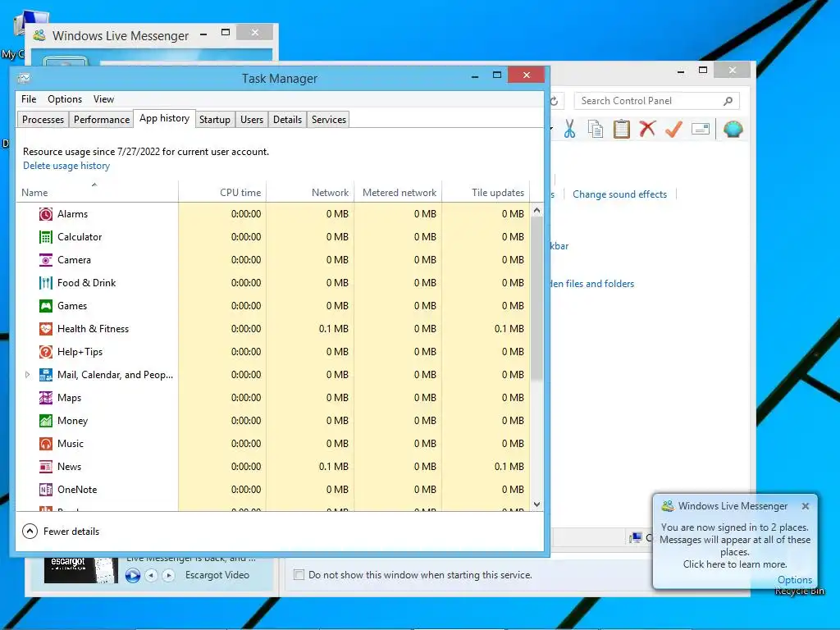Click the Games app icon
The width and height of the screenshot is (840, 630).
[46, 307]
